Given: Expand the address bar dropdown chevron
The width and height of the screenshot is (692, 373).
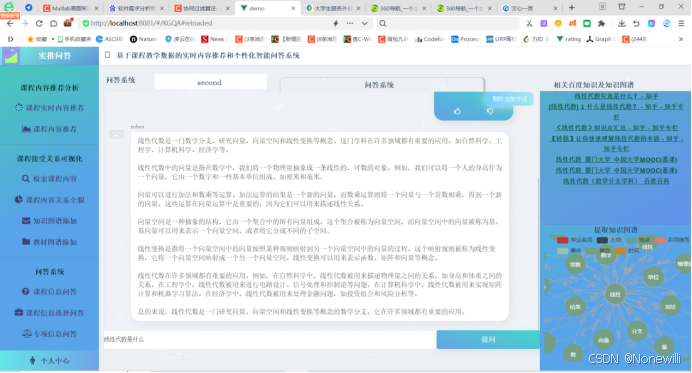Looking at the screenshot, I should (364, 23).
